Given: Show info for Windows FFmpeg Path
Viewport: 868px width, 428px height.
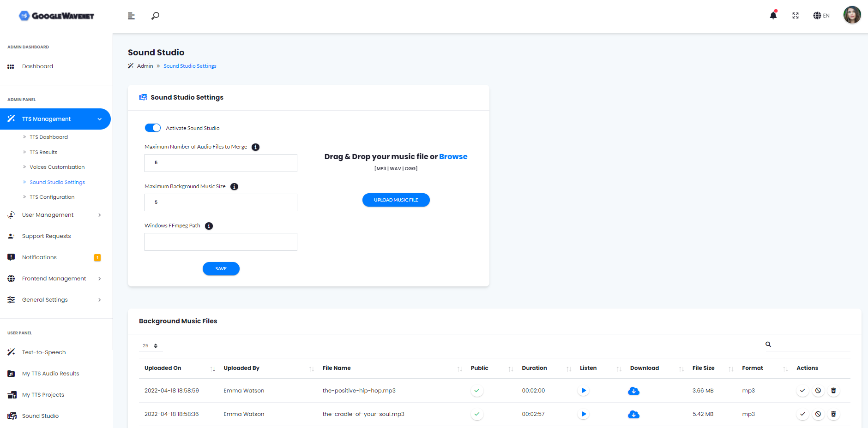Looking at the screenshot, I should [209, 226].
